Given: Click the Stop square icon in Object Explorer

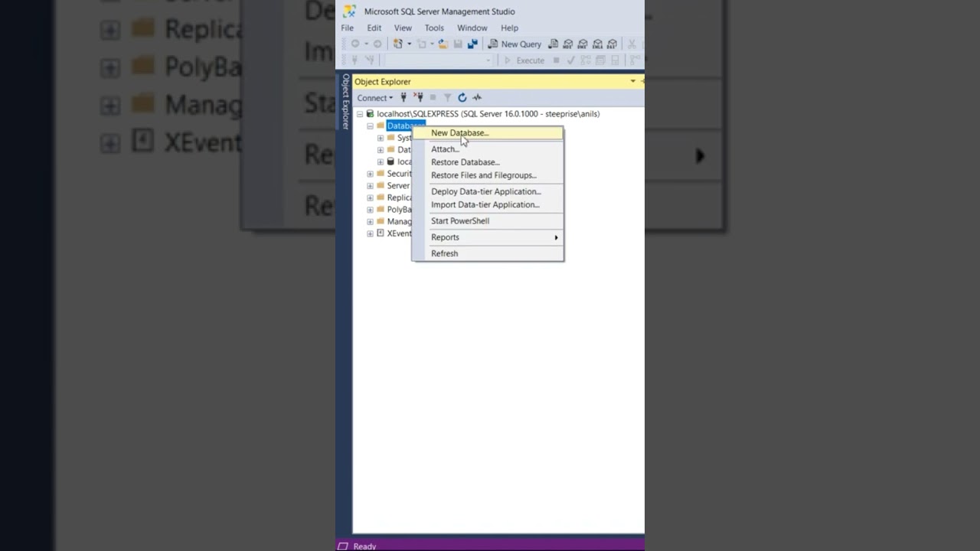Looking at the screenshot, I should (433, 97).
